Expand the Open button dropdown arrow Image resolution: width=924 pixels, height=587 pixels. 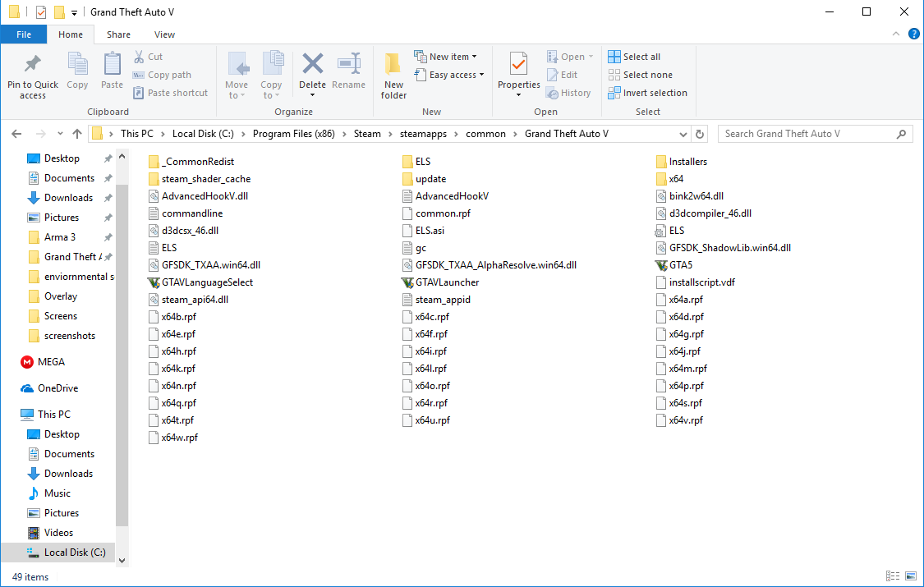[591, 57]
